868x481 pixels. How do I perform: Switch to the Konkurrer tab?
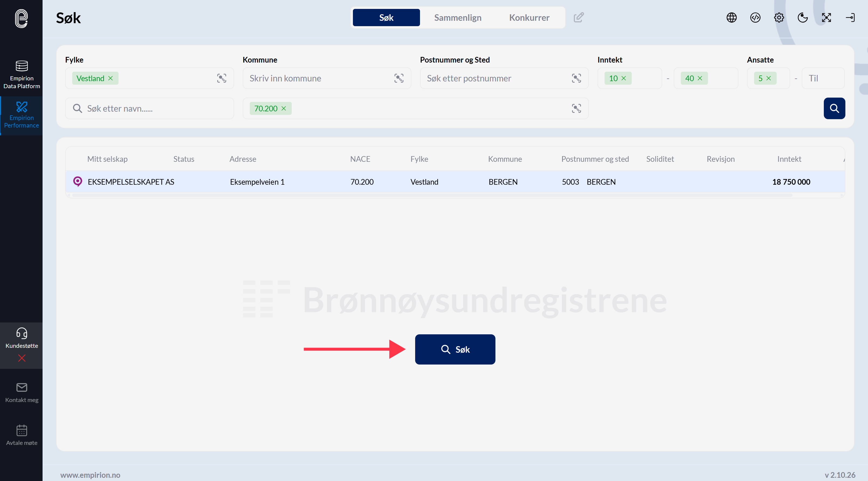(x=529, y=18)
